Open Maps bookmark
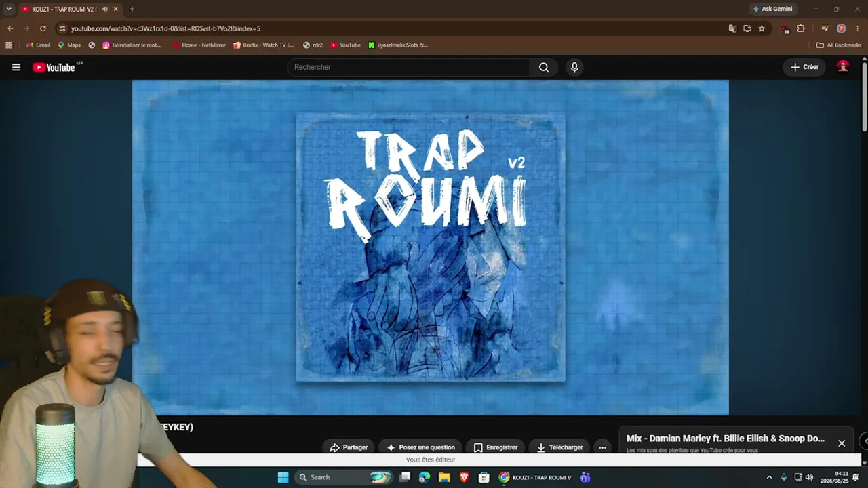 [x=69, y=45]
